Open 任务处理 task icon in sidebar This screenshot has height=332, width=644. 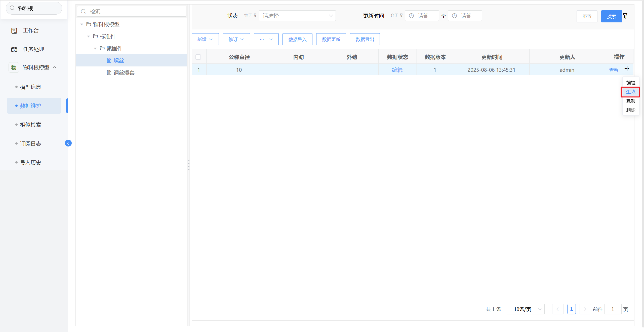pos(14,49)
